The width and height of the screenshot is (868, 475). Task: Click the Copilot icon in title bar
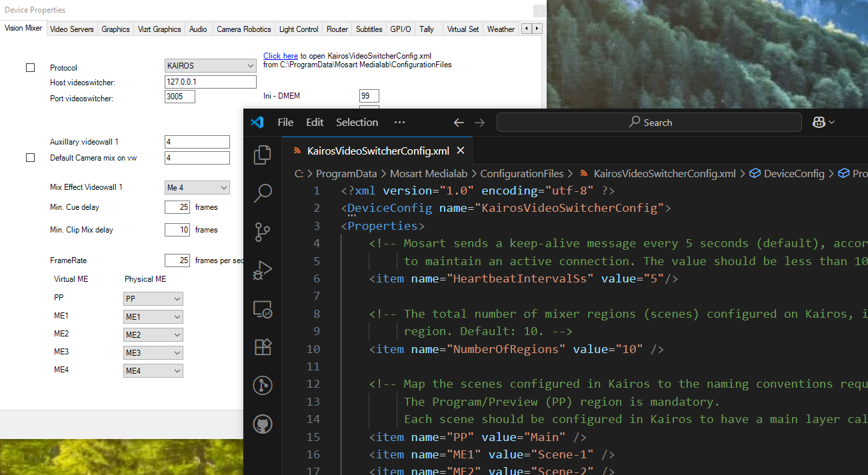819,123
